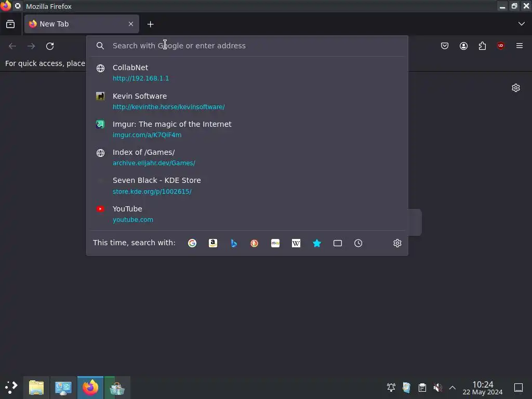This screenshot has height=399, width=532.
Task: Personalize new tab via gear icon
Action: point(516,88)
